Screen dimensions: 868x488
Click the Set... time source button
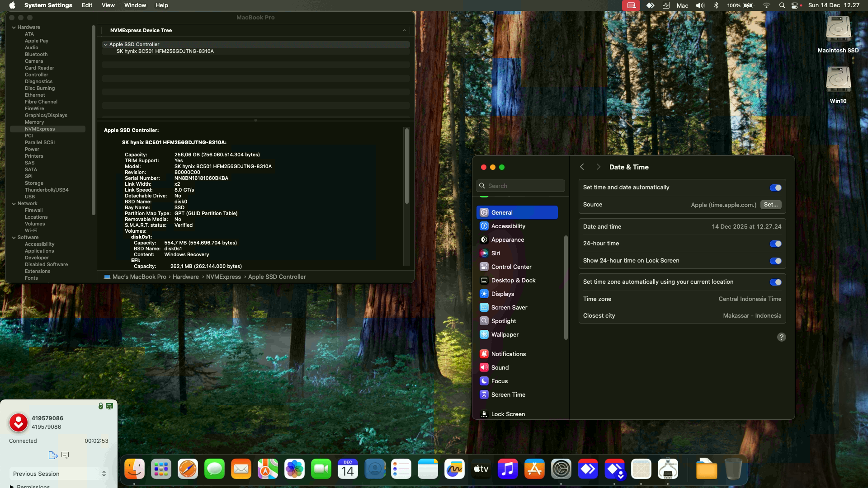tap(770, 205)
